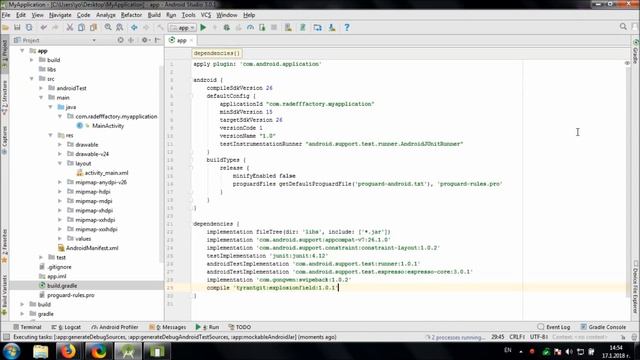640x360 pixels.
Task: Open the Gradle Console window
Action: click(x=603, y=327)
